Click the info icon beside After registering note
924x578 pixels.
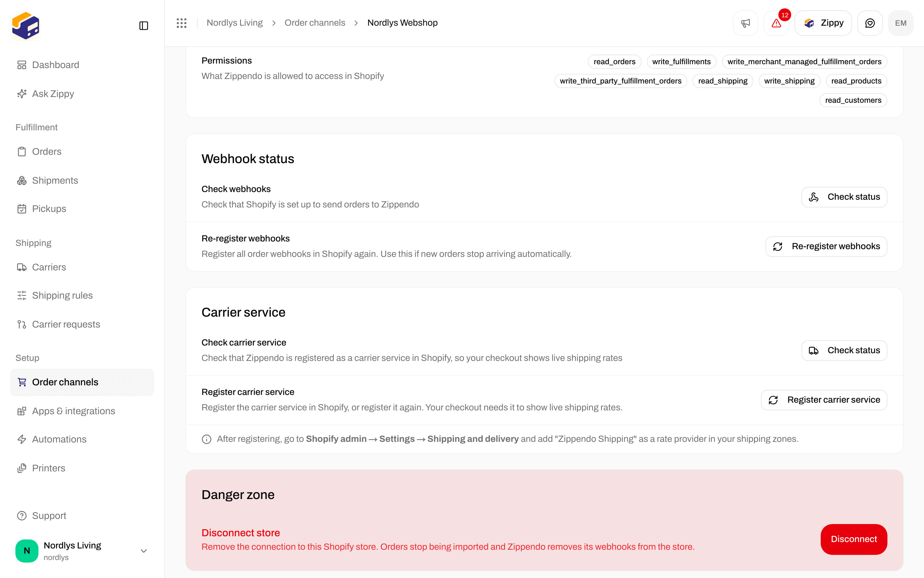point(207,439)
